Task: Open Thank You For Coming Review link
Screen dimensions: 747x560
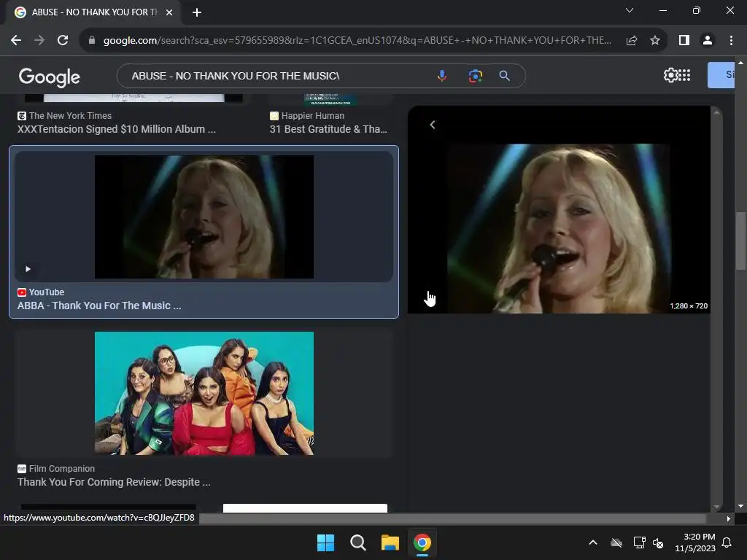Action: point(114,482)
